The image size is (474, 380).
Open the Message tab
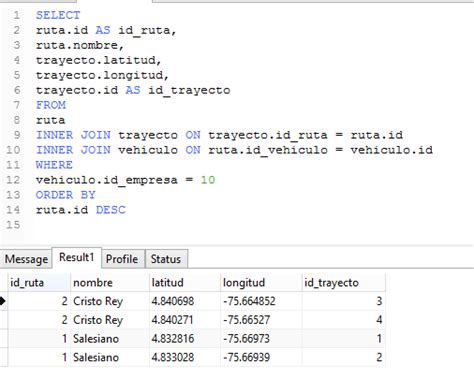point(26,259)
